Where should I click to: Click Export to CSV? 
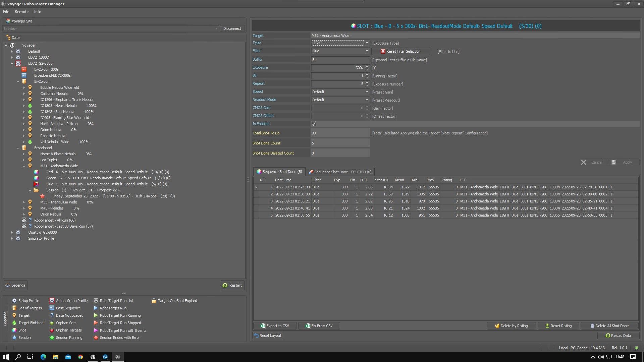point(275,326)
